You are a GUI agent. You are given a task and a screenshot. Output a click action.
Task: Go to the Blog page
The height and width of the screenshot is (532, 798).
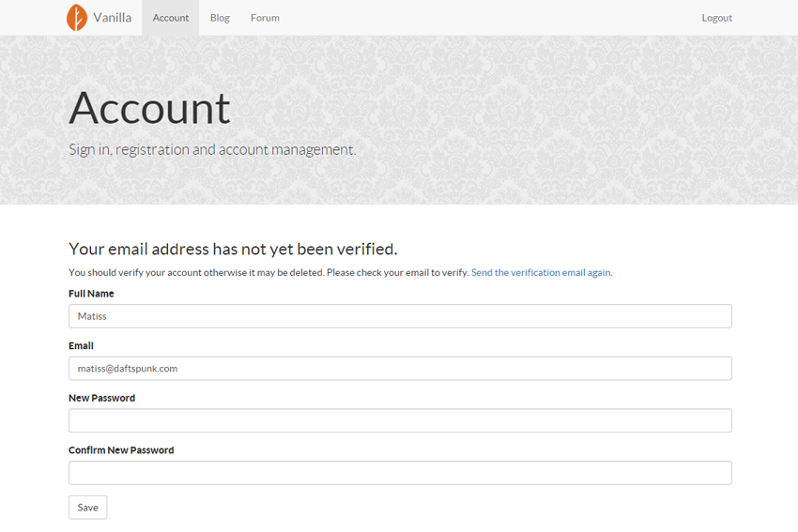click(x=220, y=18)
